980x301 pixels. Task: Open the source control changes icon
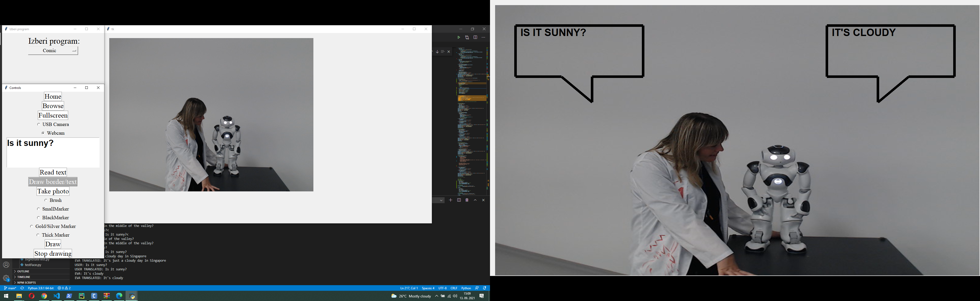click(467, 37)
